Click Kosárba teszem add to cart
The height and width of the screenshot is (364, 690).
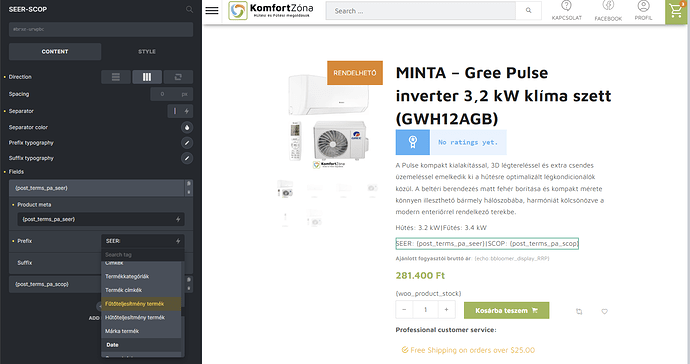(x=506, y=310)
